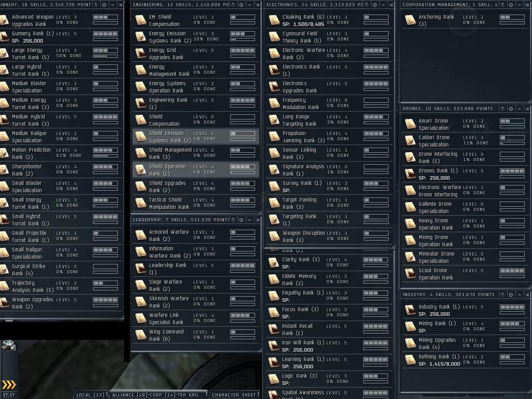Image resolution: width=532 pixels, height=399 pixels.
Task: Click the Tactical Shield Manipulation book icon
Action: pyautogui.click(x=140, y=203)
